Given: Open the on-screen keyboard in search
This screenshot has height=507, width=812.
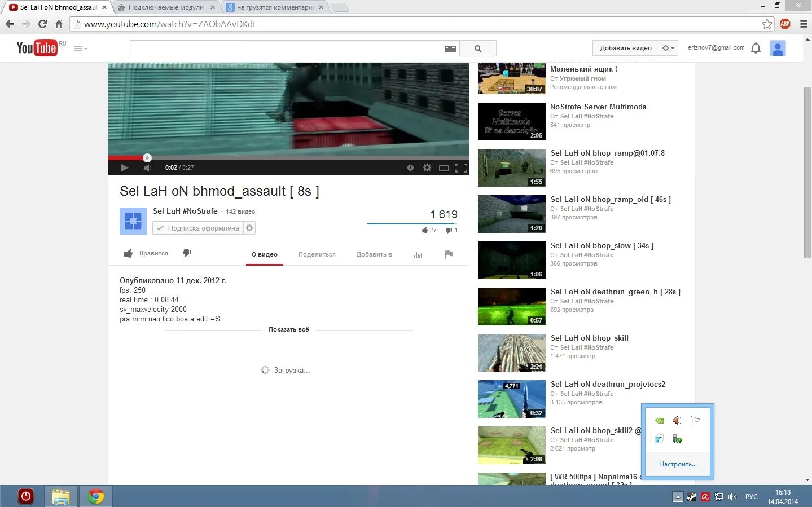Looking at the screenshot, I should (x=450, y=49).
